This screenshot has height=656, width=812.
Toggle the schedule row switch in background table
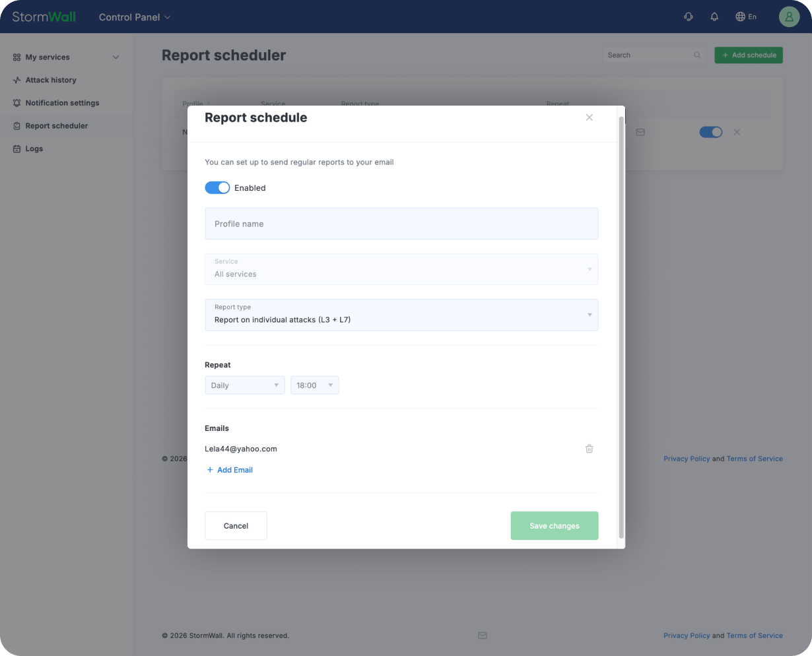pos(711,132)
